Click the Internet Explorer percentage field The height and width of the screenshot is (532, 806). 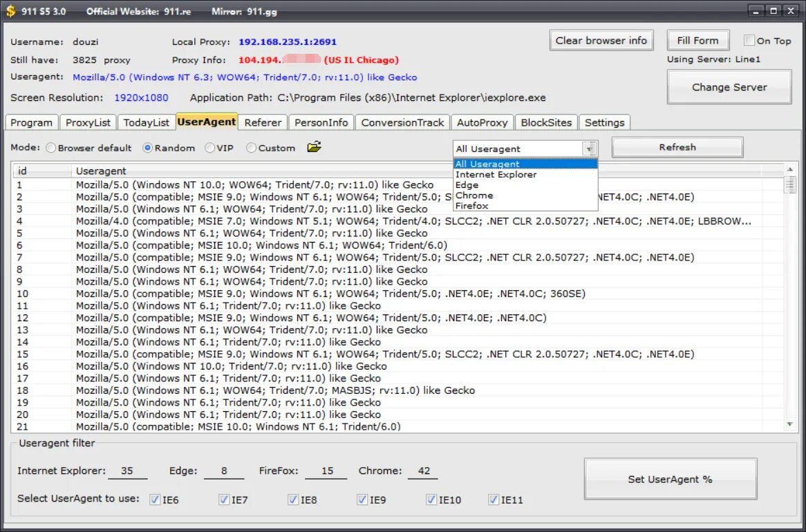coord(127,471)
